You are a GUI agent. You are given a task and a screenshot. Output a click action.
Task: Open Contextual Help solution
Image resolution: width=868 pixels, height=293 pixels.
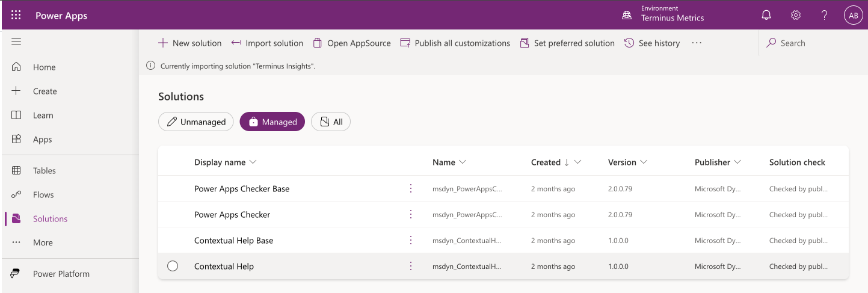tap(224, 267)
